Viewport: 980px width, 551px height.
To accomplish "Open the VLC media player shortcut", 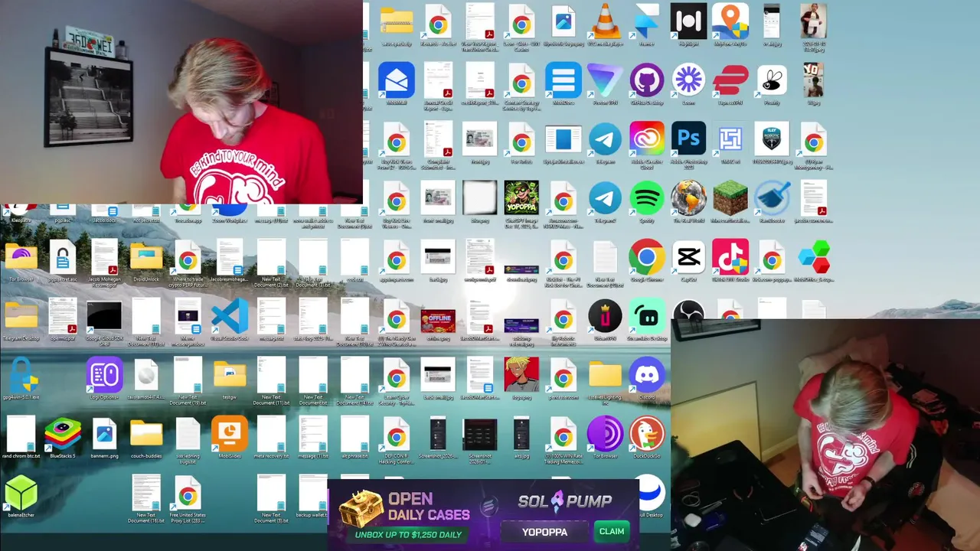I will [605, 21].
